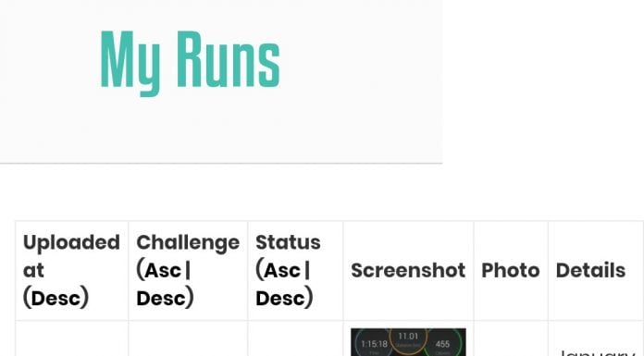Sort Challenge column by Desc
This screenshot has height=356, width=644.
[161, 298]
